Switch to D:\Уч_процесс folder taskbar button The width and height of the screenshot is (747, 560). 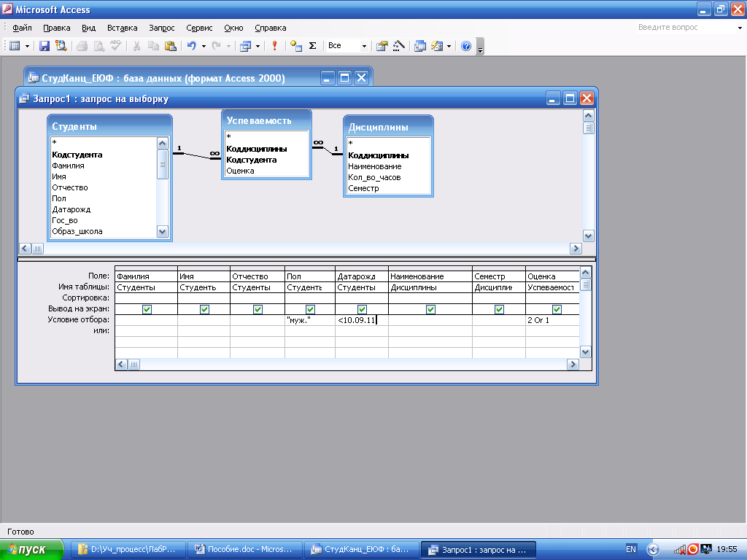click(128, 550)
